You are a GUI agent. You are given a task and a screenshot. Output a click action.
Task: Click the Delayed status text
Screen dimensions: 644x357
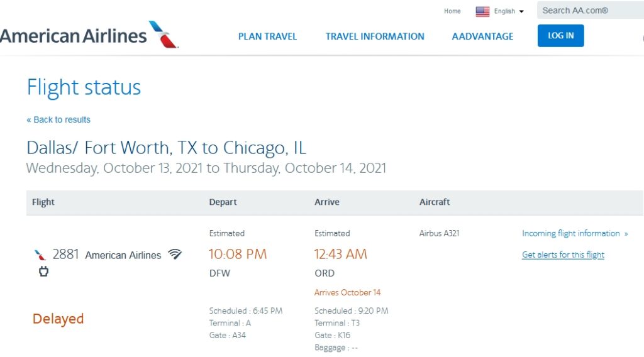(58, 319)
